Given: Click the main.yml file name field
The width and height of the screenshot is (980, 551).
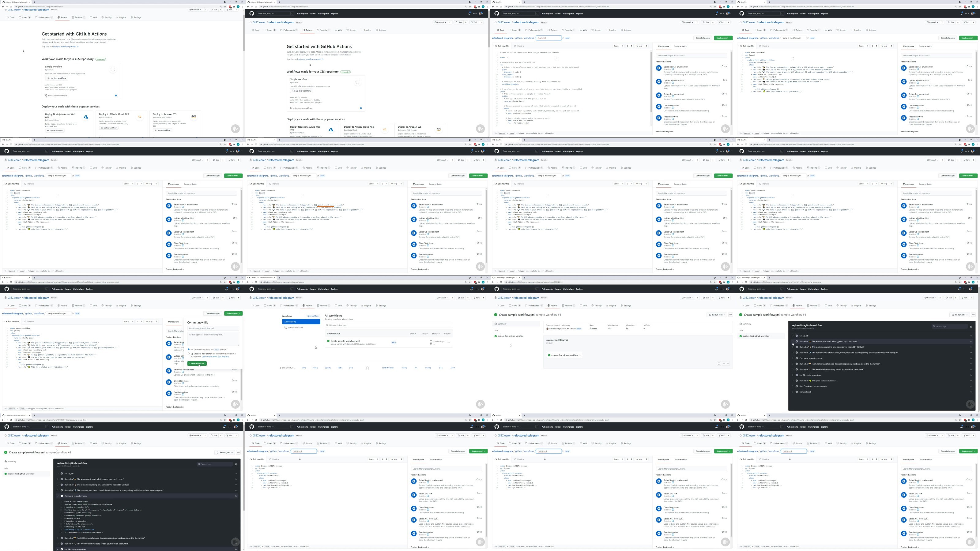Looking at the screenshot, I should coord(548,38).
